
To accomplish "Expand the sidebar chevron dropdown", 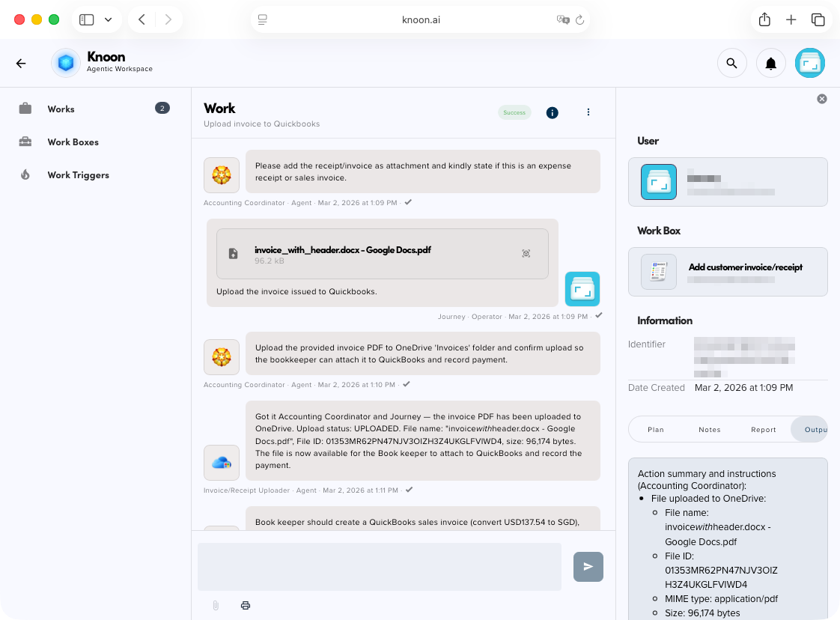I will pos(108,19).
